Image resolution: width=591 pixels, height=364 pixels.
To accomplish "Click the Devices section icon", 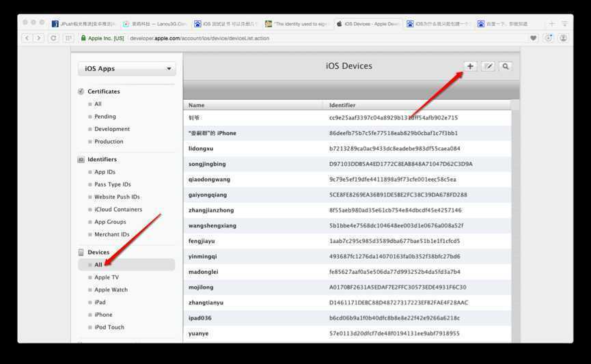I will tap(81, 252).
